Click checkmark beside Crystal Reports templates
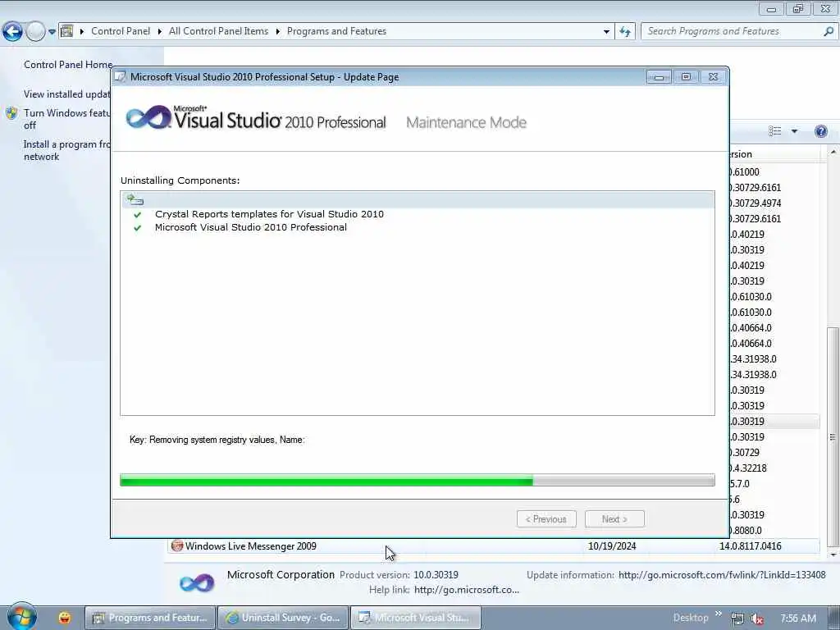 pos(138,215)
